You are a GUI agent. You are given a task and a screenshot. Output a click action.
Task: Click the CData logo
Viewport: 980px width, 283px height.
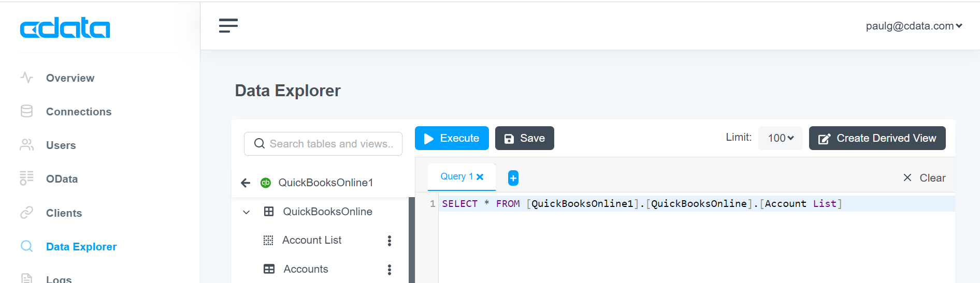[65, 28]
